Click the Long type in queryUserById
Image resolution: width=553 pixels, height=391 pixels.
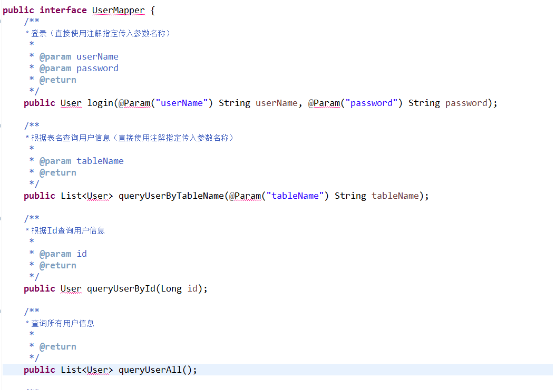pos(171,289)
